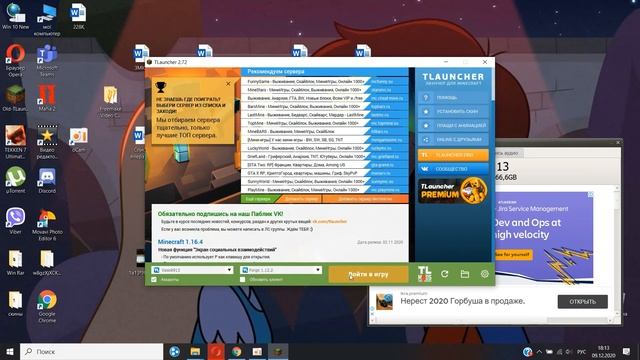Image resolution: width=640 pixels, height=360 pixels.
Task: Open Windows Start menu
Action: 10,351
